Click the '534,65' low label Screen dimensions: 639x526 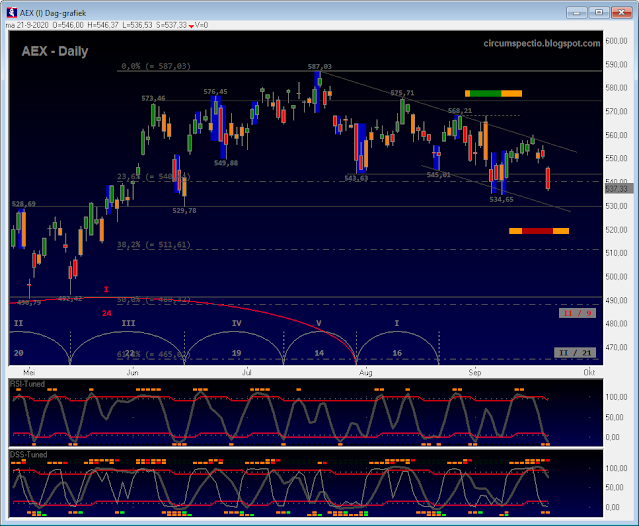[501, 199]
